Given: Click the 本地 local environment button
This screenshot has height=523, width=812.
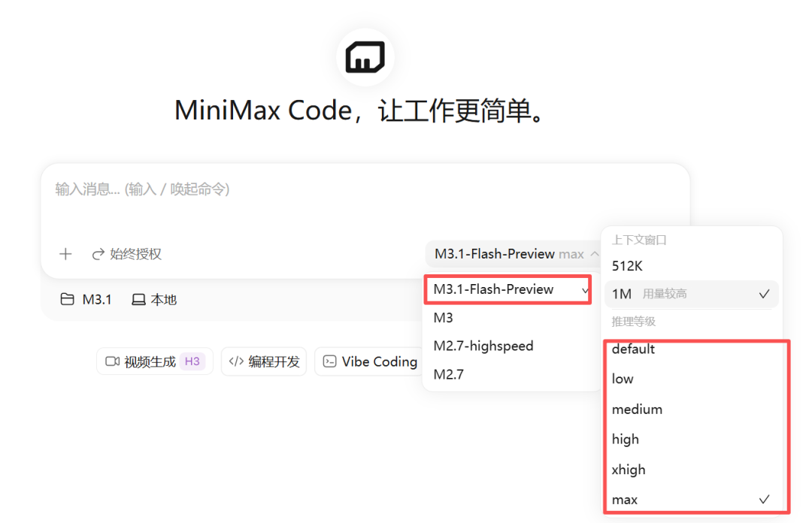Looking at the screenshot, I should [154, 300].
